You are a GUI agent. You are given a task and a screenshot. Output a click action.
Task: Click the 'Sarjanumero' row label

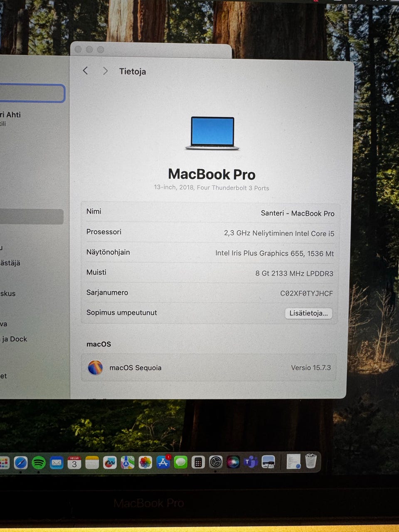click(107, 293)
